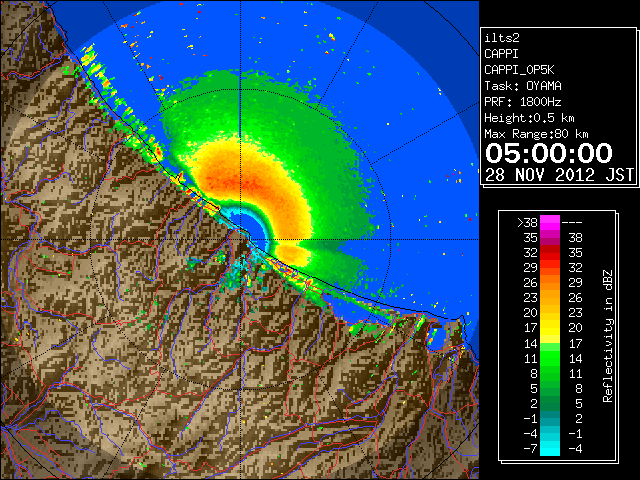The image size is (640, 480).
Task: Click the orange 26 dBZ legend swatch
Action: 550,283
